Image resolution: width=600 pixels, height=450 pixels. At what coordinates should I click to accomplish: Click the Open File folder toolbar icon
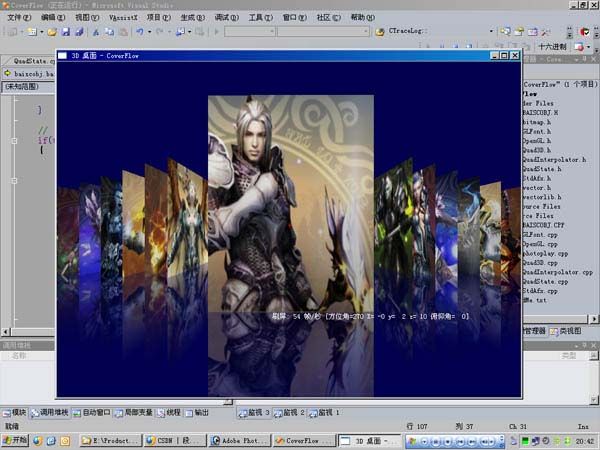(x=52, y=32)
